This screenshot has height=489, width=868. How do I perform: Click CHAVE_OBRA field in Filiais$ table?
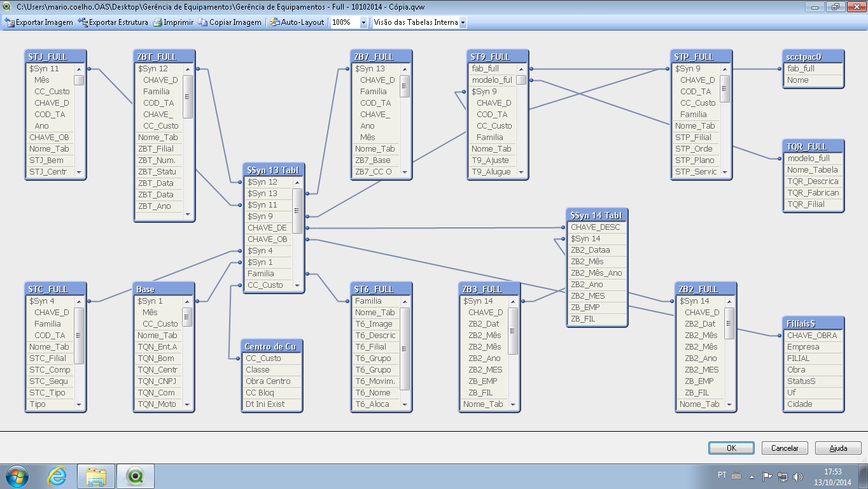click(x=813, y=336)
